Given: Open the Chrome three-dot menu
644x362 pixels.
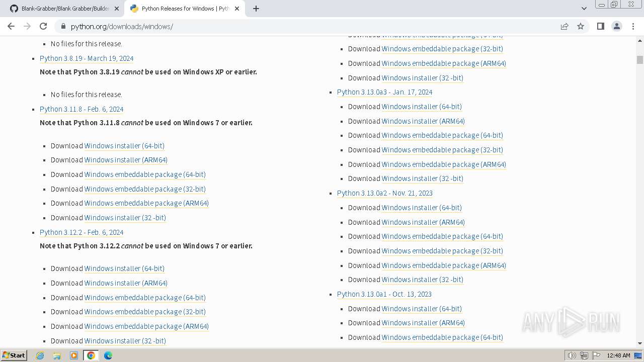Looking at the screenshot, I should pyautogui.click(x=633, y=26).
